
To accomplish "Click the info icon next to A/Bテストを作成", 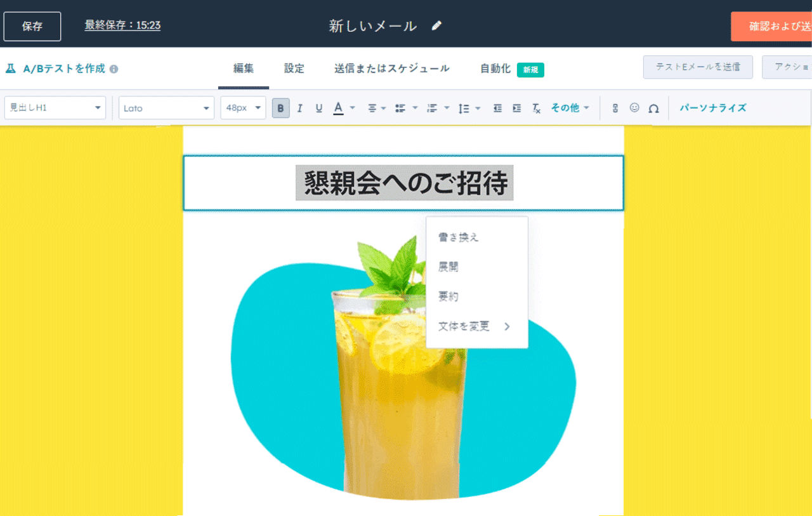I will [x=114, y=69].
